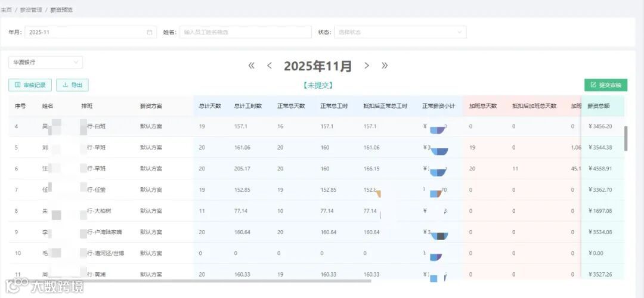
Task: Click the 年月 2025-11 date field
Action: (91, 32)
